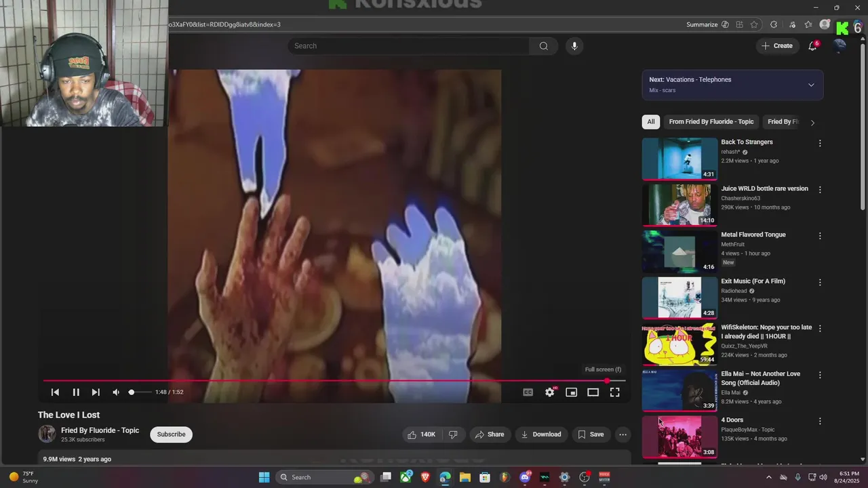Screen dimensions: 868x488
Task: Open browser extensions puzzle icon
Action: 774,24
